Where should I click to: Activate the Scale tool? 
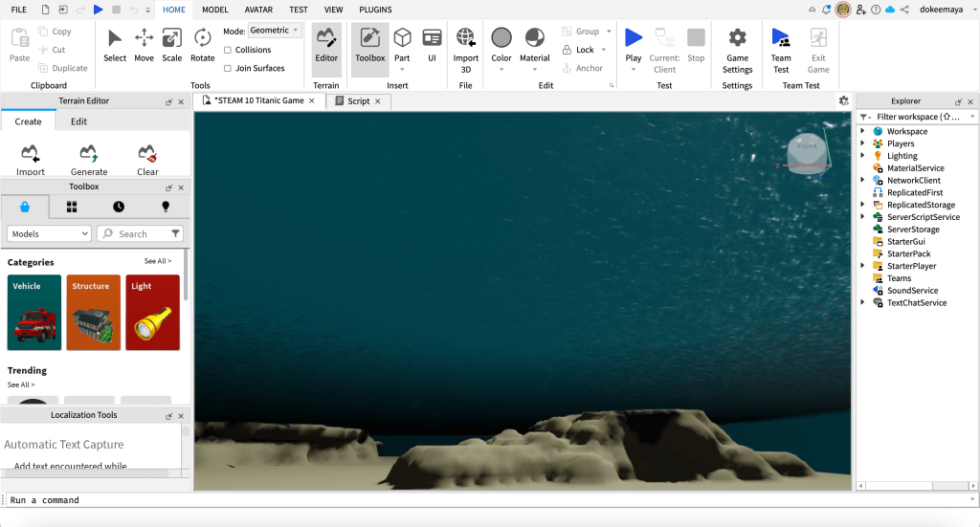point(172,44)
